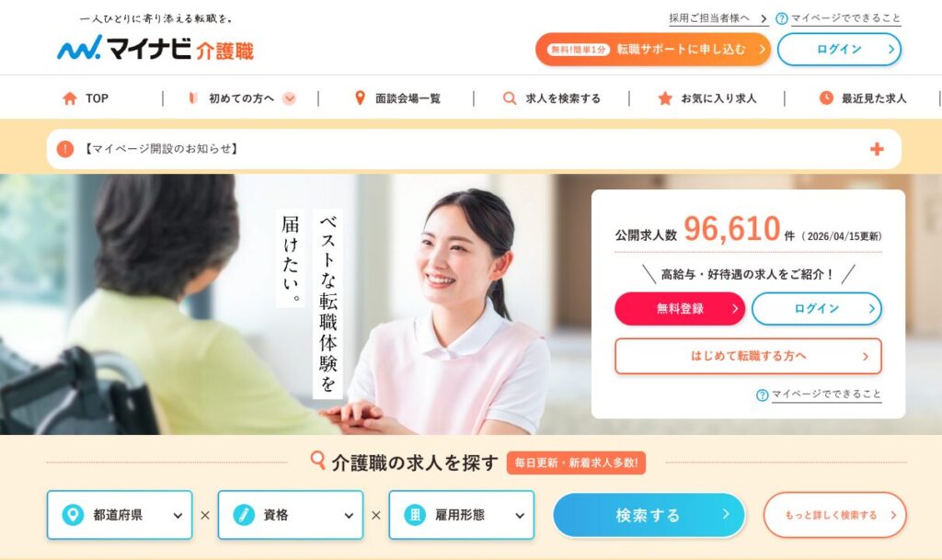Click the Mynavi 介護職 logo

pos(155,48)
